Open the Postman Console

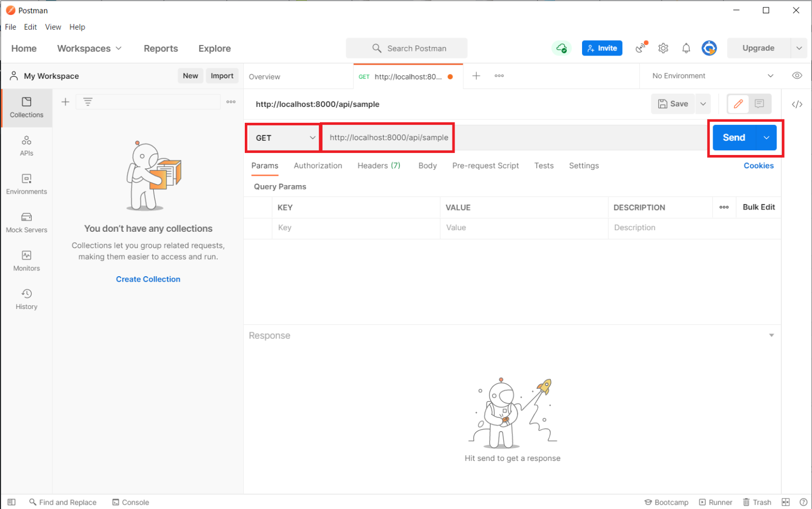coord(130,502)
